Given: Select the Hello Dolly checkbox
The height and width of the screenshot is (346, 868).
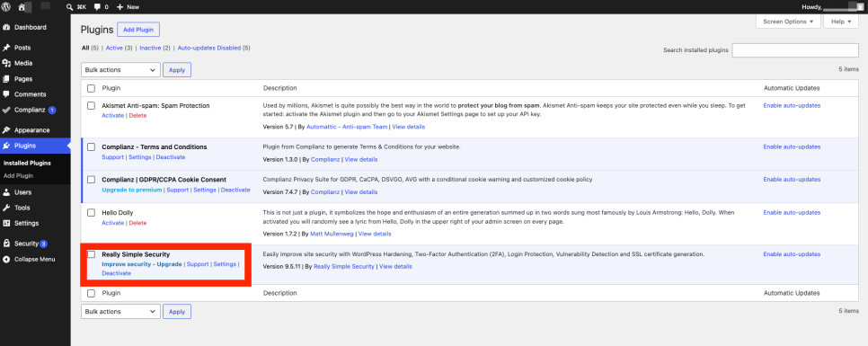Looking at the screenshot, I should 92,213.
